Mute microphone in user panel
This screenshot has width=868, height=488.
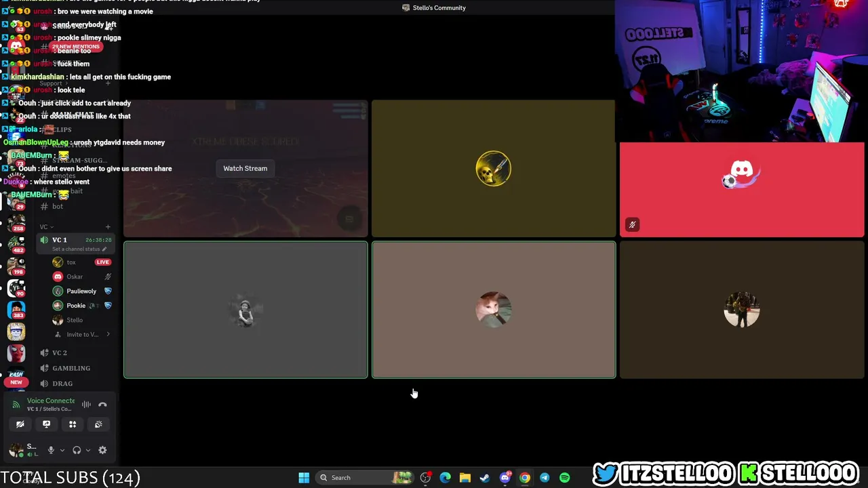click(x=51, y=450)
